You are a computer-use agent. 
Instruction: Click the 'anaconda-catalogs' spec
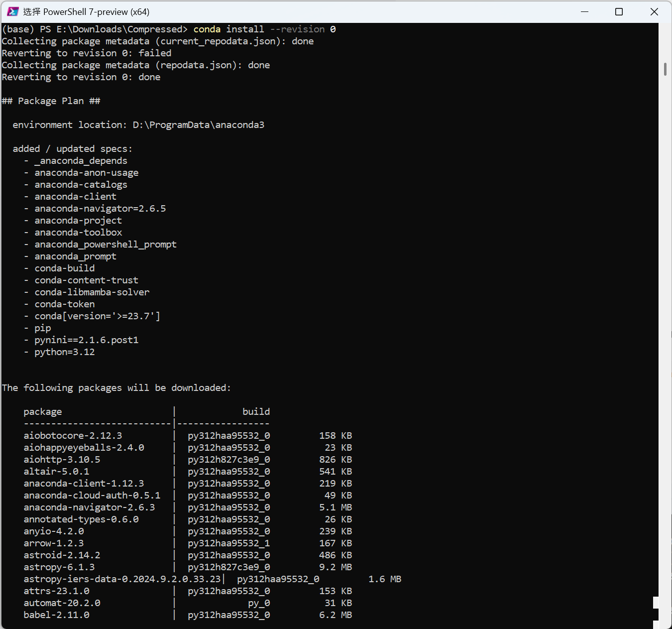(x=81, y=185)
